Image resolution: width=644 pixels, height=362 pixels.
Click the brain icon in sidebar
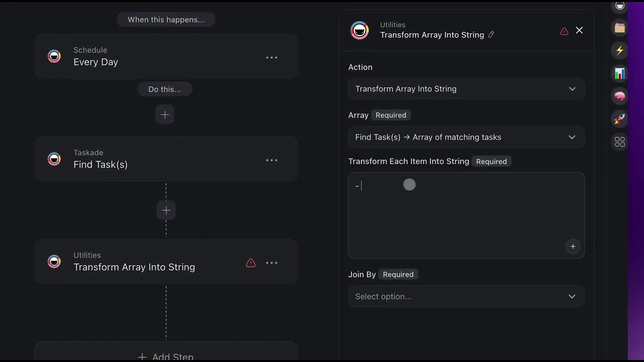click(x=620, y=96)
